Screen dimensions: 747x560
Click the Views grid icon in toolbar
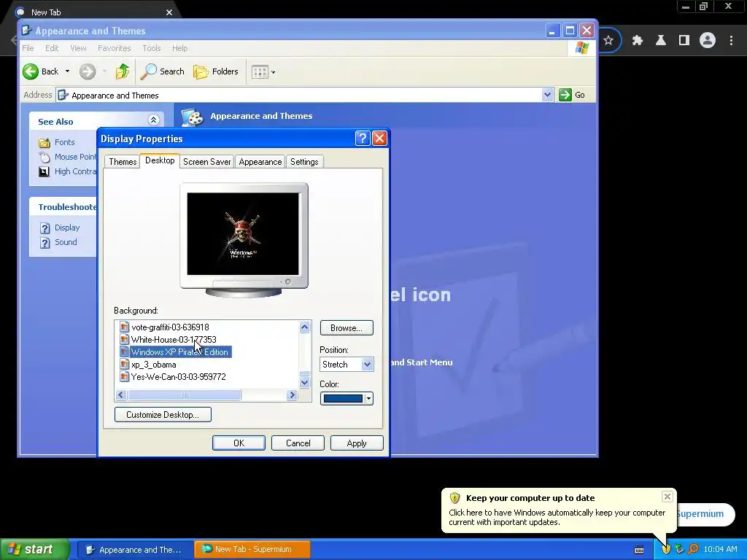click(260, 72)
